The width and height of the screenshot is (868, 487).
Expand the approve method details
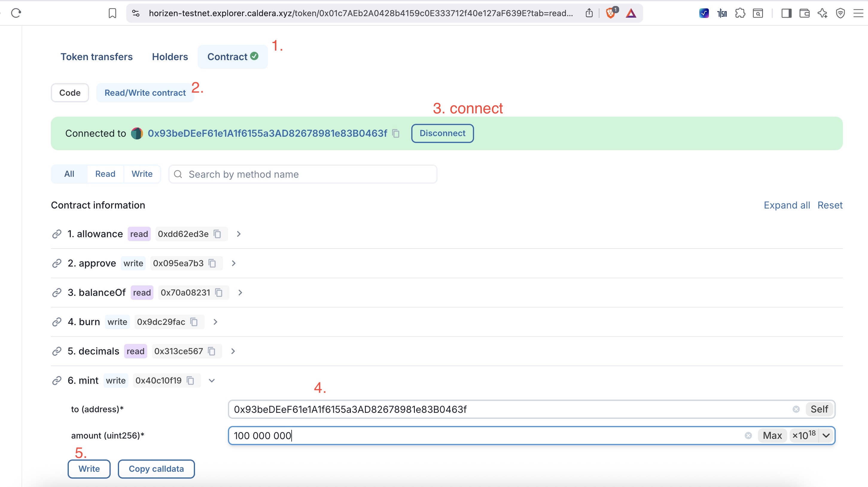pyautogui.click(x=233, y=263)
